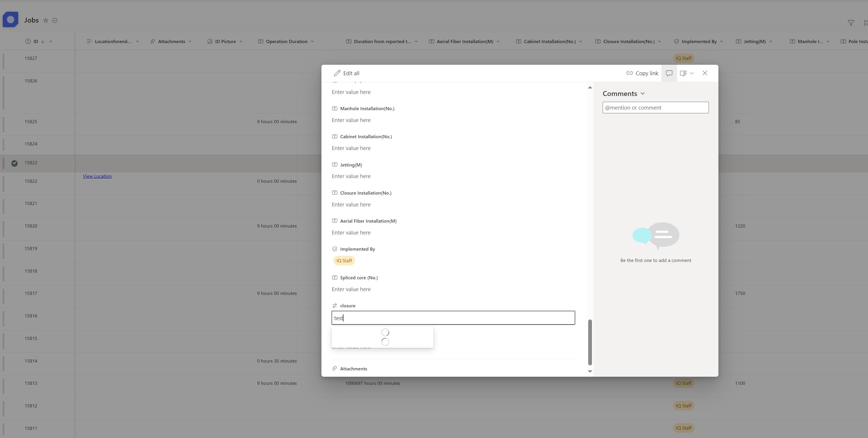Click the status checkmark icon beside Jobs

coord(55,21)
